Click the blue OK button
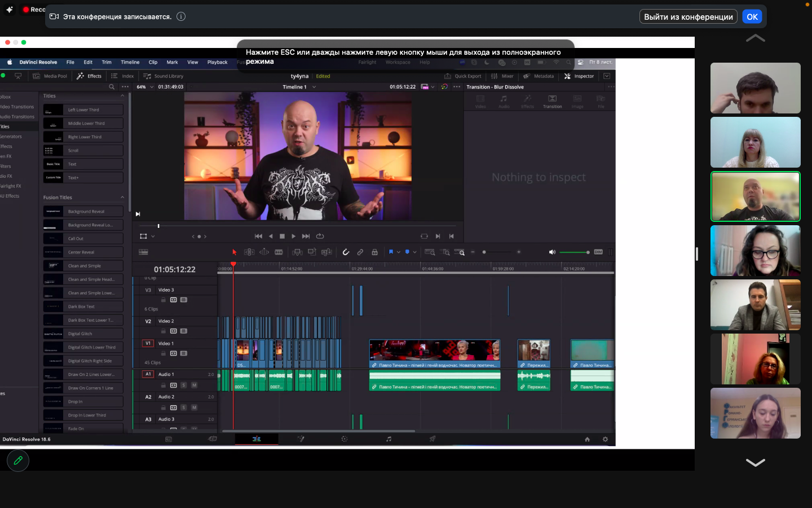This screenshot has width=812, height=508. pyautogui.click(x=752, y=17)
